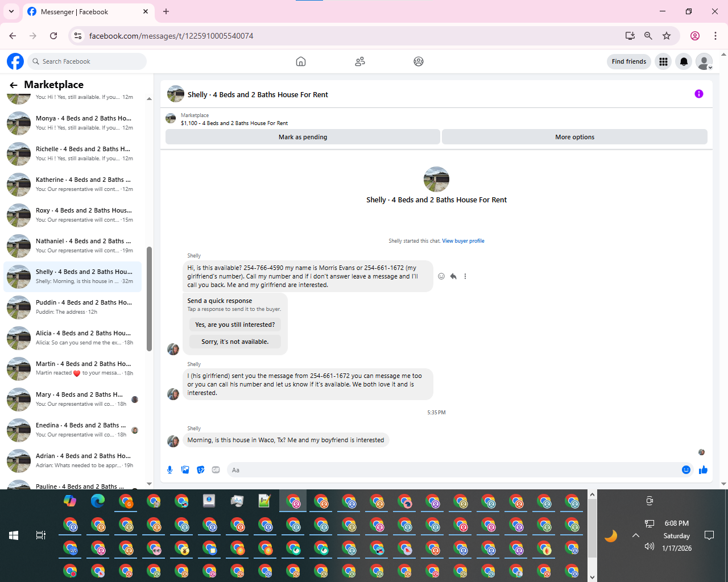Open the account profile picture menu
The image size is (728, 582).
point(704,61)
